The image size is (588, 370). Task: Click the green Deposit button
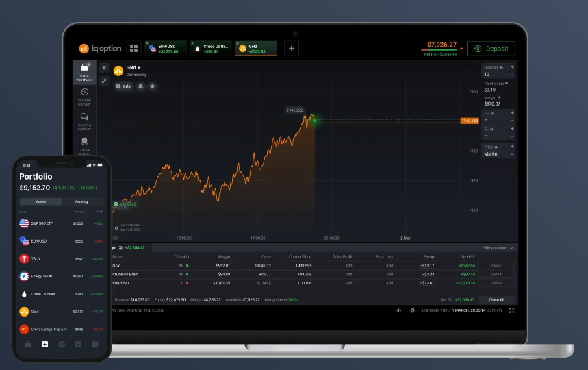click(491, 49)
